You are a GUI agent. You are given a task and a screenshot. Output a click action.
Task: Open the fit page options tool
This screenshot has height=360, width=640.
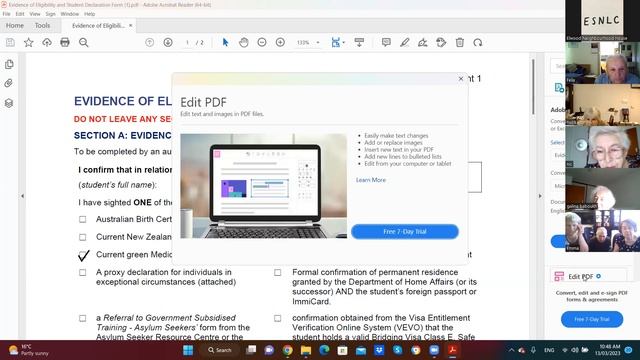point(336,42)
